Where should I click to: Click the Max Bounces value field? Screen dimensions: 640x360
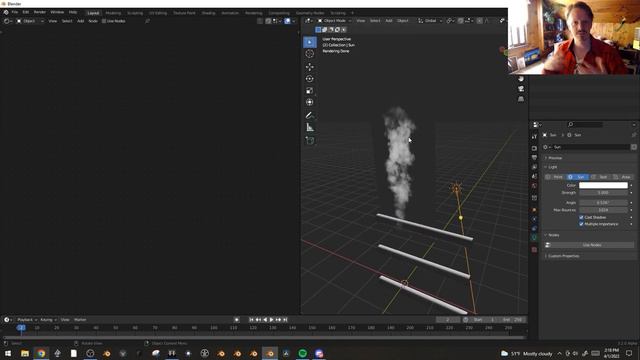(603, 210)
